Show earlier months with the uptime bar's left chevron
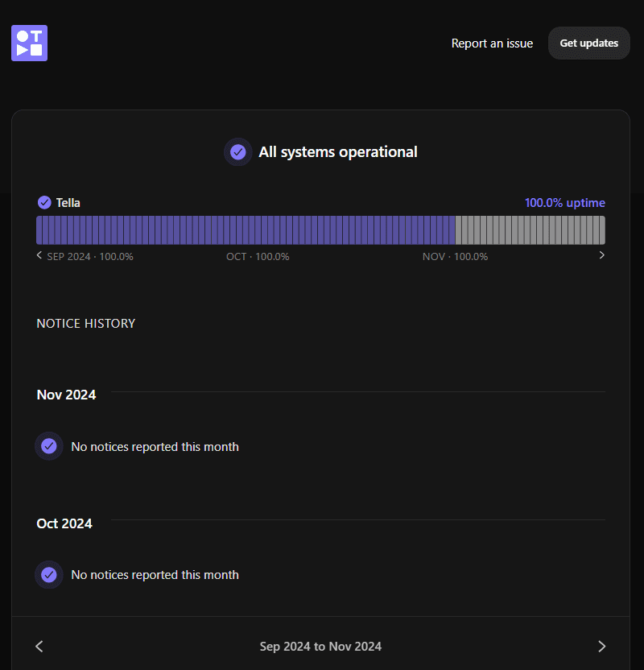The width and height of the screenshot is (644, 670). coord(39,255)
